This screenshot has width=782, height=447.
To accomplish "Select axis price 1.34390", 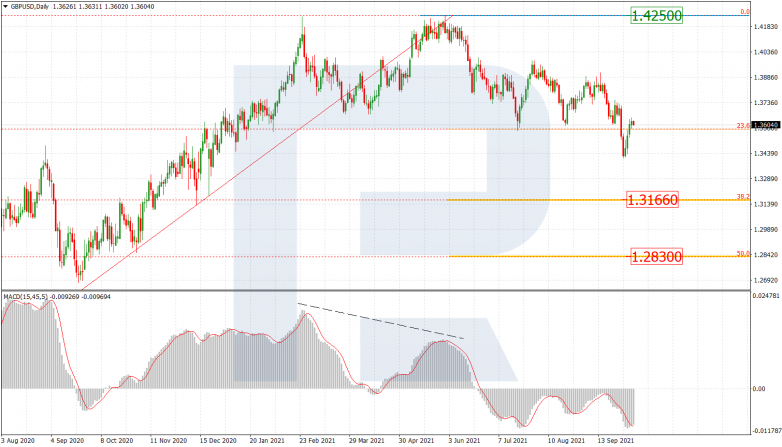I will click(765, 153).
